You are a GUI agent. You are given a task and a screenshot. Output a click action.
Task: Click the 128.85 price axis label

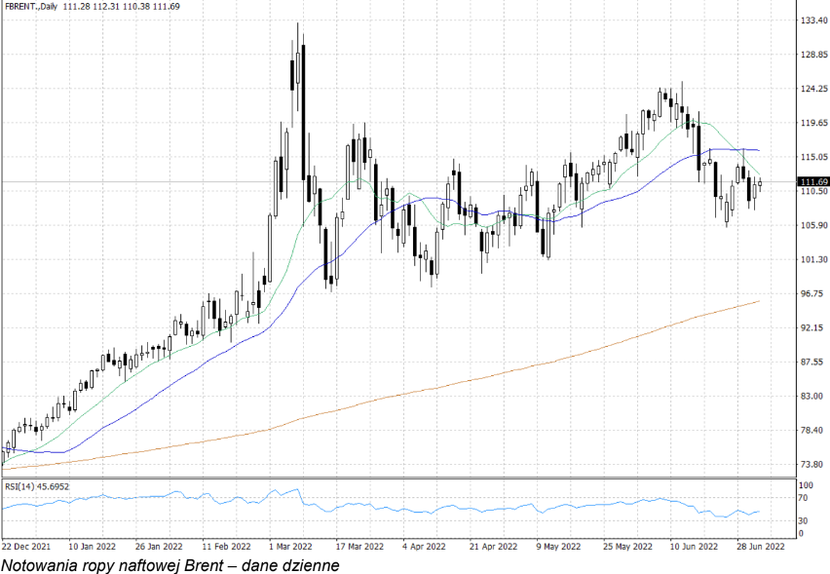(x=814, y=55)
